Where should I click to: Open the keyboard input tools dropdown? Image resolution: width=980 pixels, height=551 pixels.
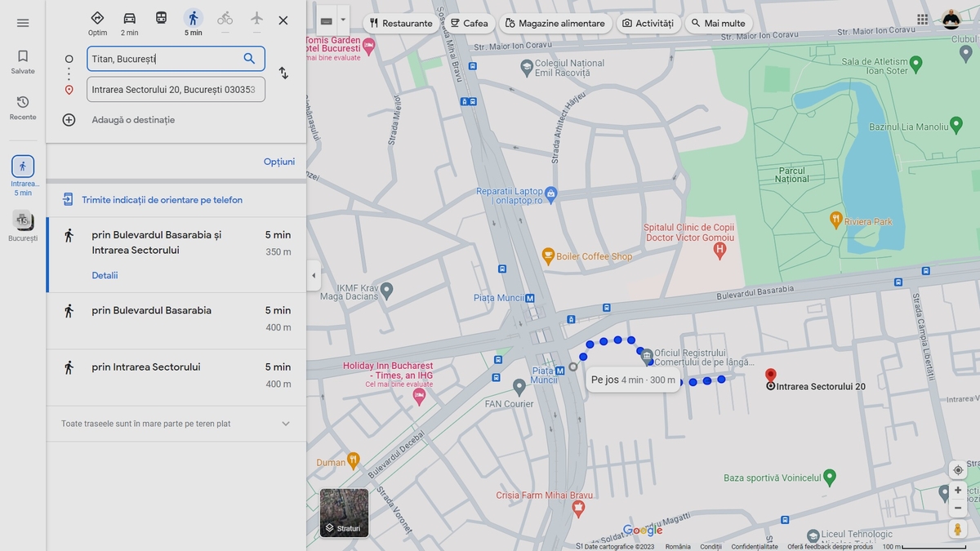343,20
